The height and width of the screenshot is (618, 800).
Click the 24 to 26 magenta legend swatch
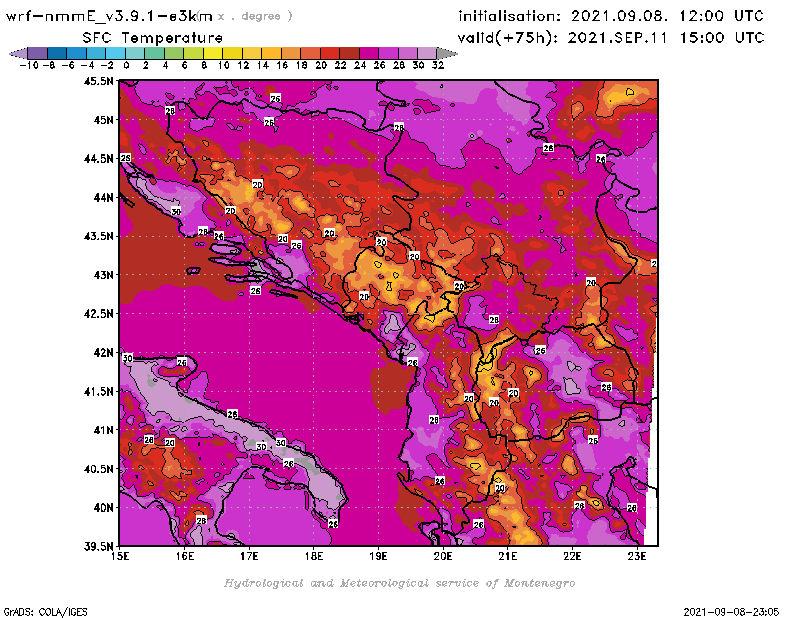pos(368,53)
